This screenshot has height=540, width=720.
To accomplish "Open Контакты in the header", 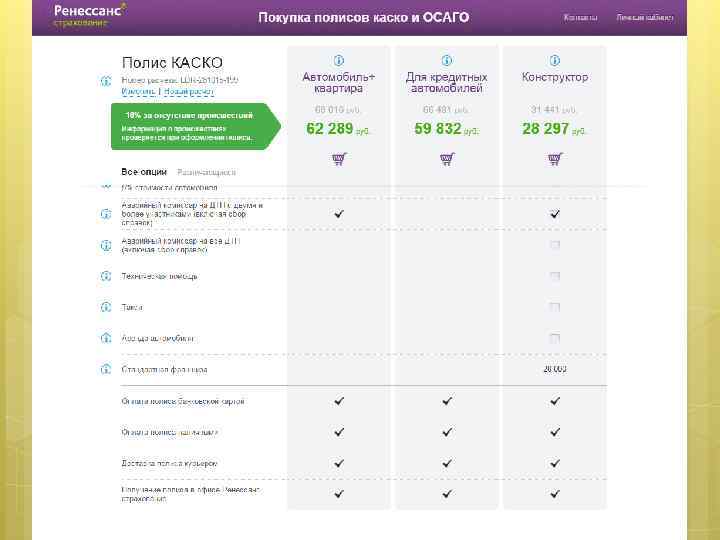I will click(x=581, y=17).
